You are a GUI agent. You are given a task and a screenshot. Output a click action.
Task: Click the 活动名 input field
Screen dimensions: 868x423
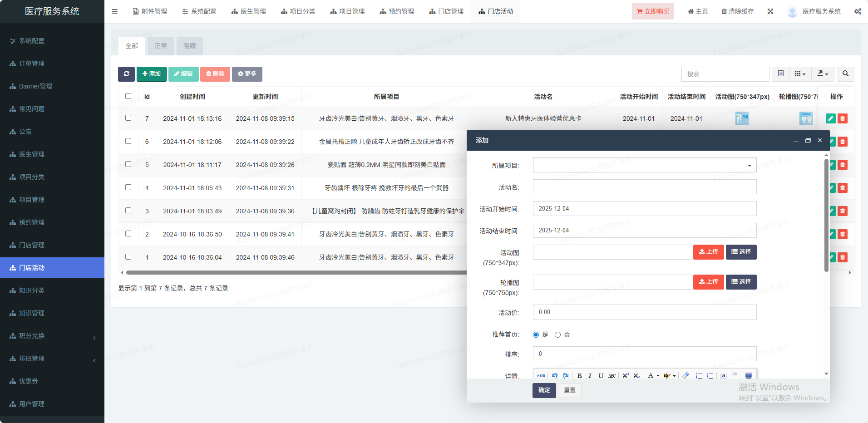pyautogui.click(x=644, y=187)
